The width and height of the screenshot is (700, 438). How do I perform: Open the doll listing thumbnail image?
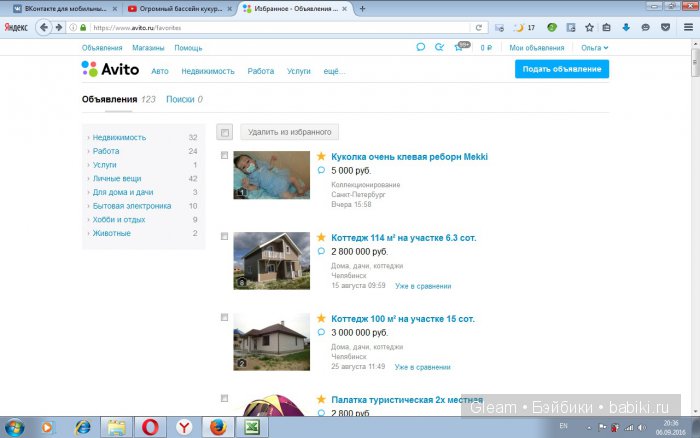tap(271, 175)
